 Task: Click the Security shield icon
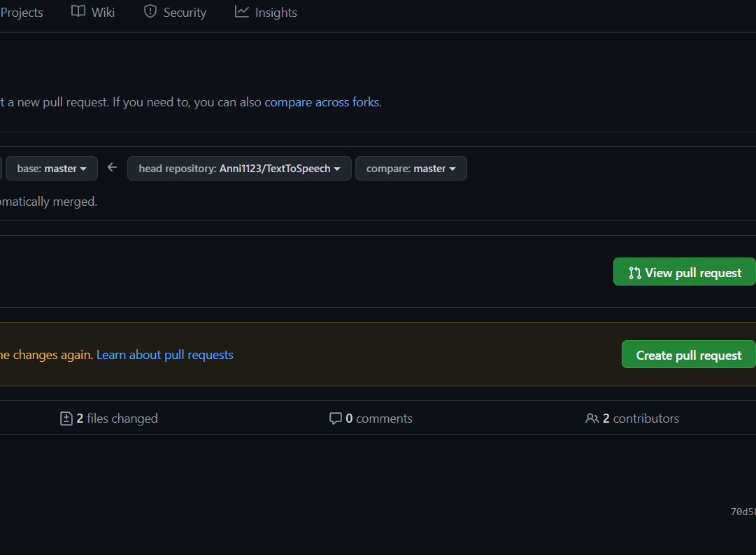pos(150,12)
